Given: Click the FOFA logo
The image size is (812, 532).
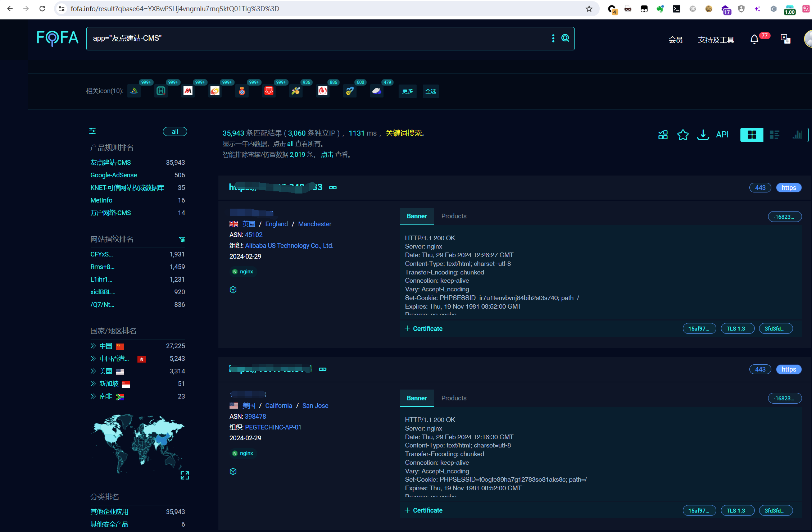Looking at the screenshot, I should (58, 38).
